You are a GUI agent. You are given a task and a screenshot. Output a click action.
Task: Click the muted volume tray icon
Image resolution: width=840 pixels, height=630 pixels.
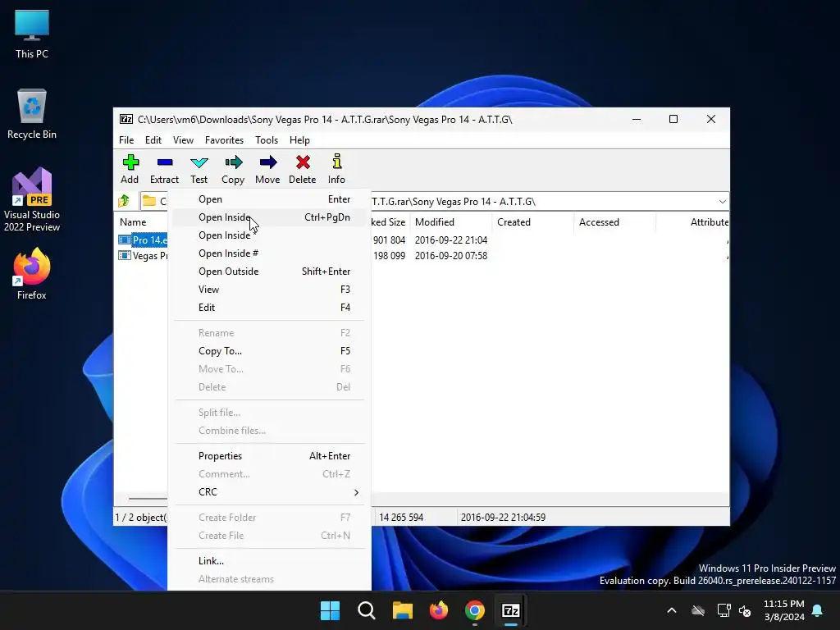click(745, 610)
